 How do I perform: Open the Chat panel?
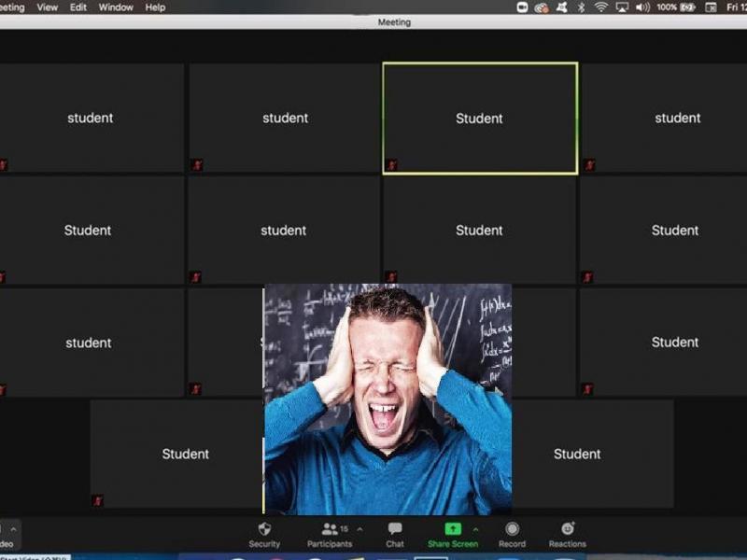coord(394,529)
